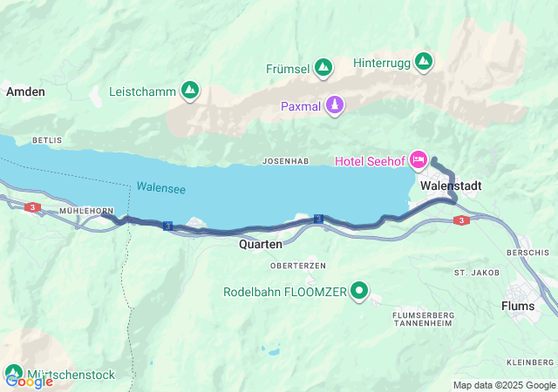Click the blue route 3 badge east of Mühlehorn
The image size is (558, 392).
167,226
